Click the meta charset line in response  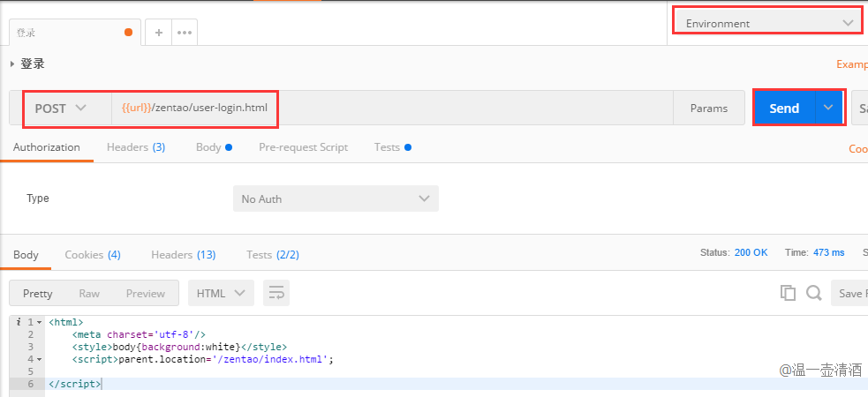[139, 334]
